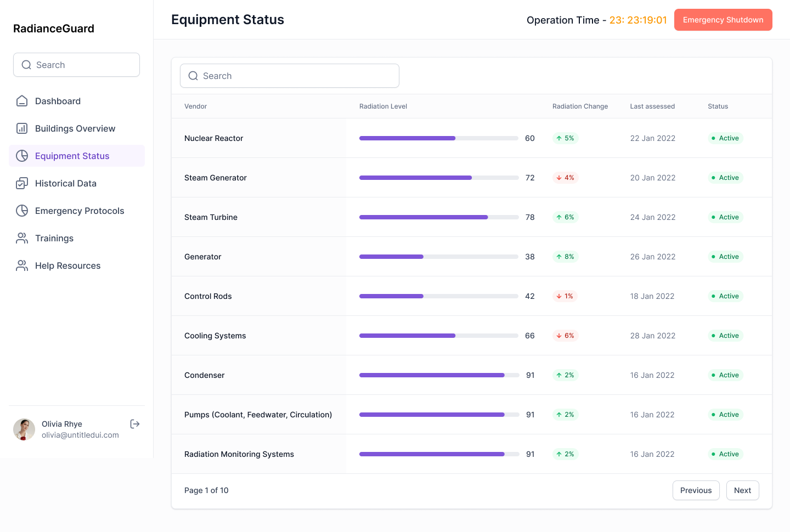Click Olivia Rhye's profile avatar
The height and width of the screenshot is (532, 790).
24,429
